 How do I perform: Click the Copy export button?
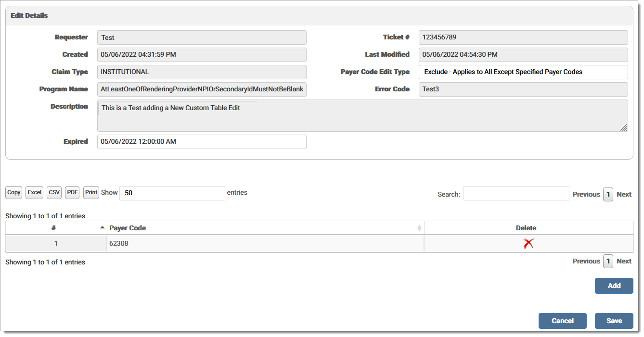click(x=14, y=192)
